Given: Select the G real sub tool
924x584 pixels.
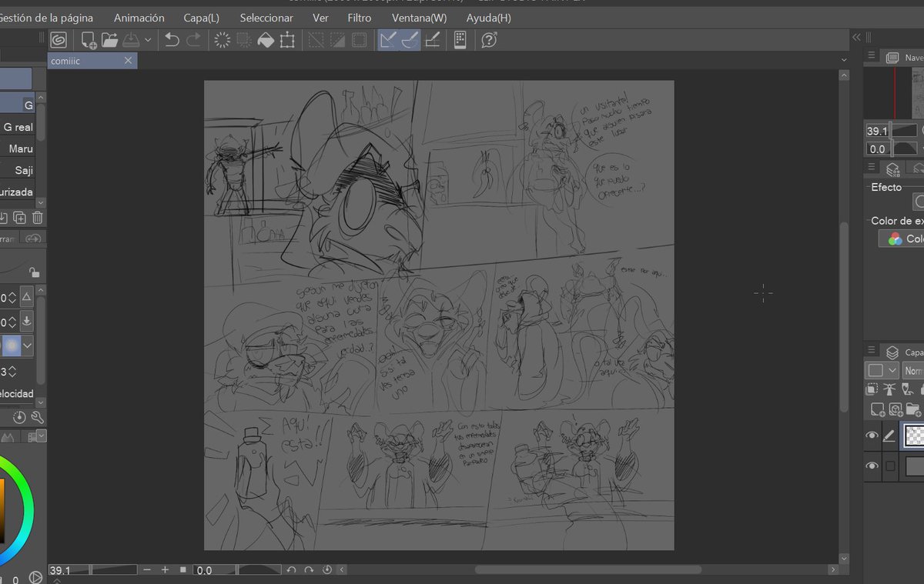Looking at the screenshot, I should pyautogui.click(x=18, y=127).
